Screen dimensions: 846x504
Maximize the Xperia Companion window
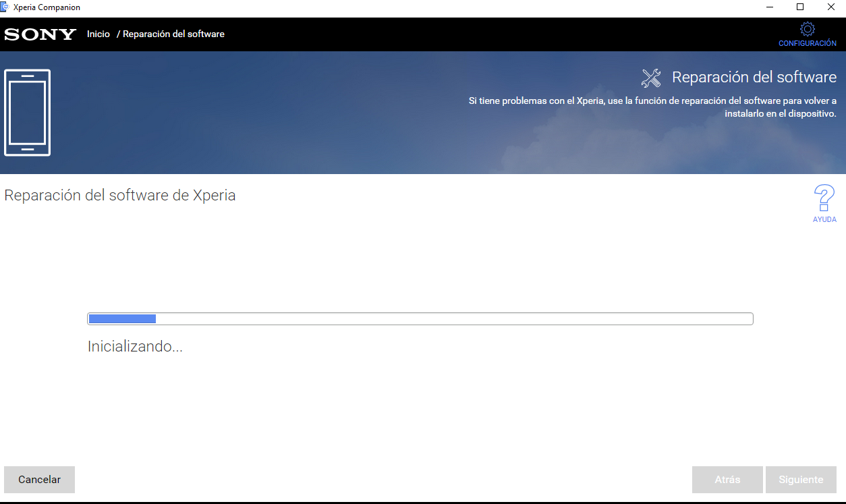point(800,7)
